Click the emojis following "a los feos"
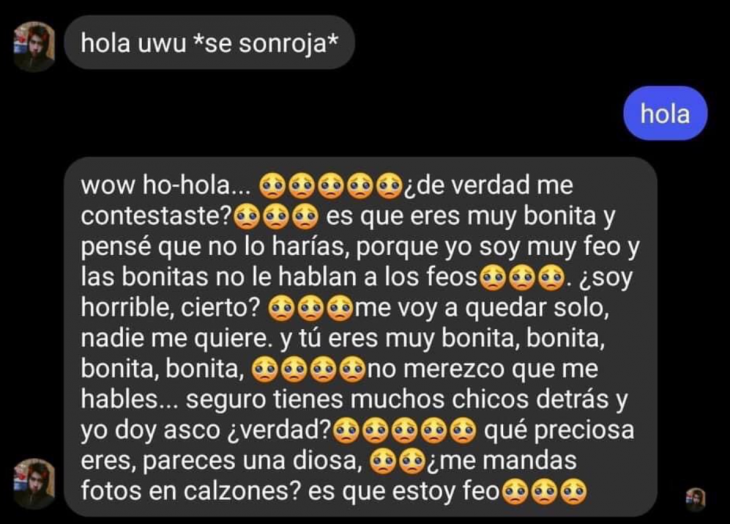The image size is (730, 524). [521, 278]
